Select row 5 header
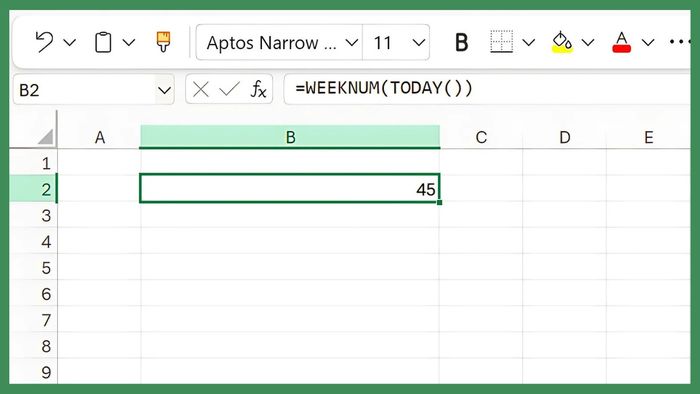 [x=33, y=267]
